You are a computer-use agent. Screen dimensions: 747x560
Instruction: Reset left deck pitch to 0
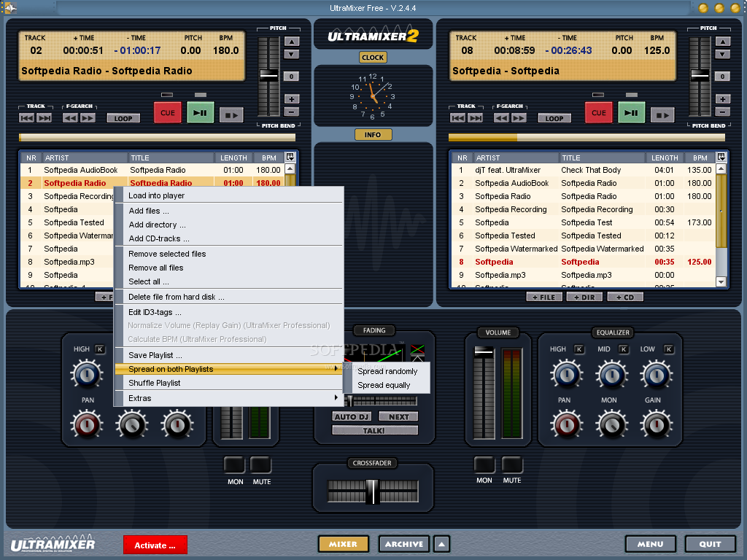292,76
